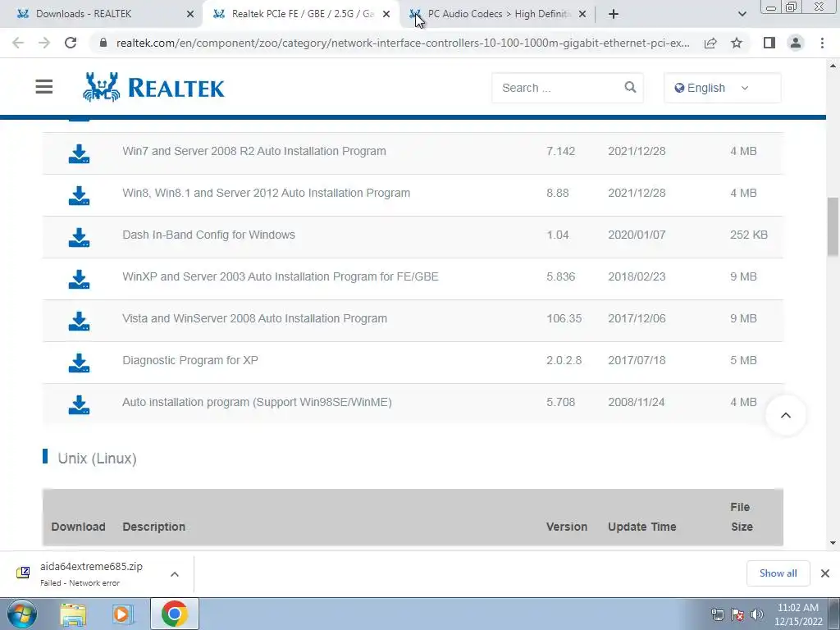This screenshot has height=630, width=840.
Task: Bookmark this page with the star
Action: pyautogui.click(x=737, y=43)
